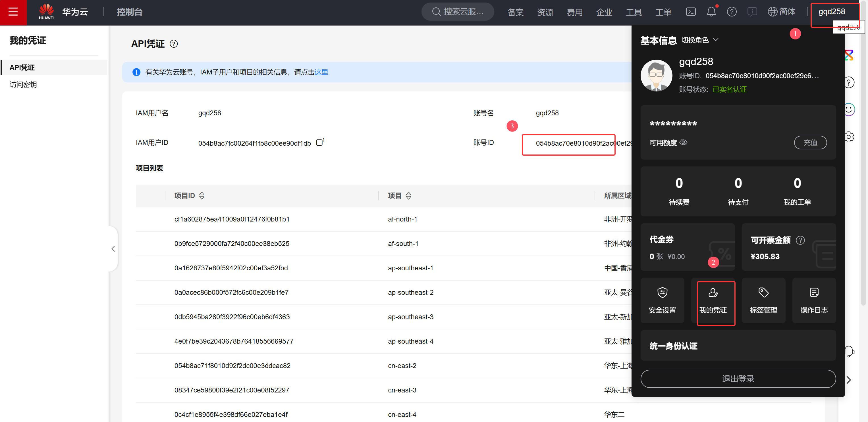Click the 已实名认证 account status
The width and height of the screenshot is (868, 422).
(730, 89)
